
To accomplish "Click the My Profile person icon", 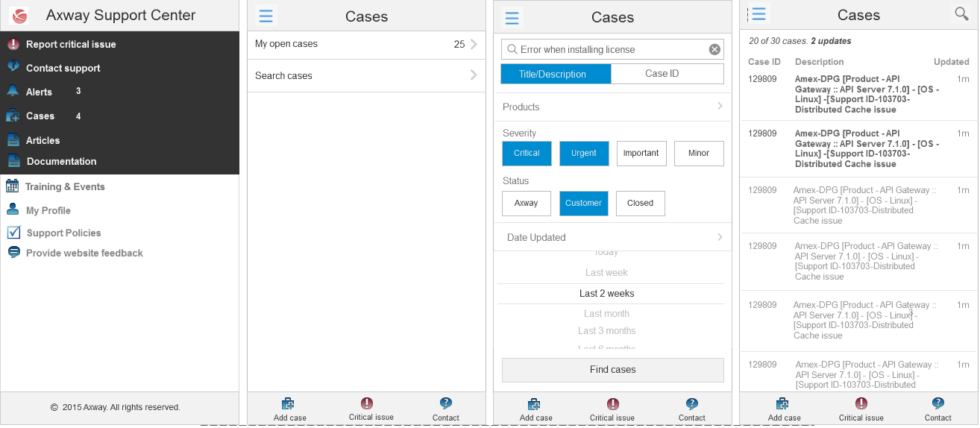I will 13,210.
